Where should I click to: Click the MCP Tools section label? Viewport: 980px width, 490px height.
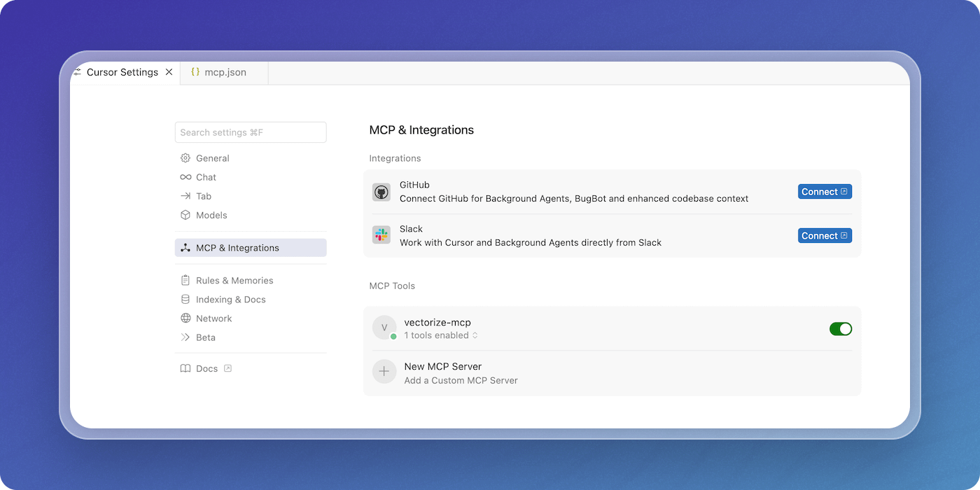[392, 286]
